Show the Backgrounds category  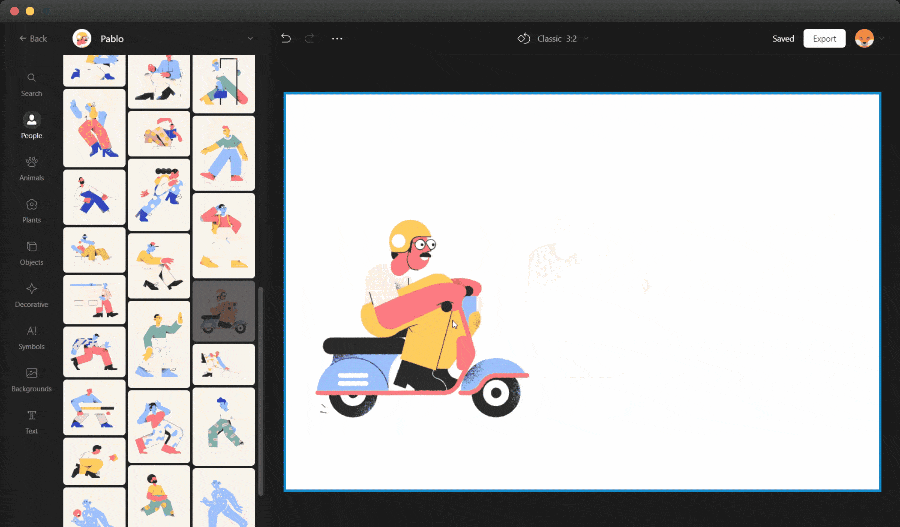pos(32,379)
